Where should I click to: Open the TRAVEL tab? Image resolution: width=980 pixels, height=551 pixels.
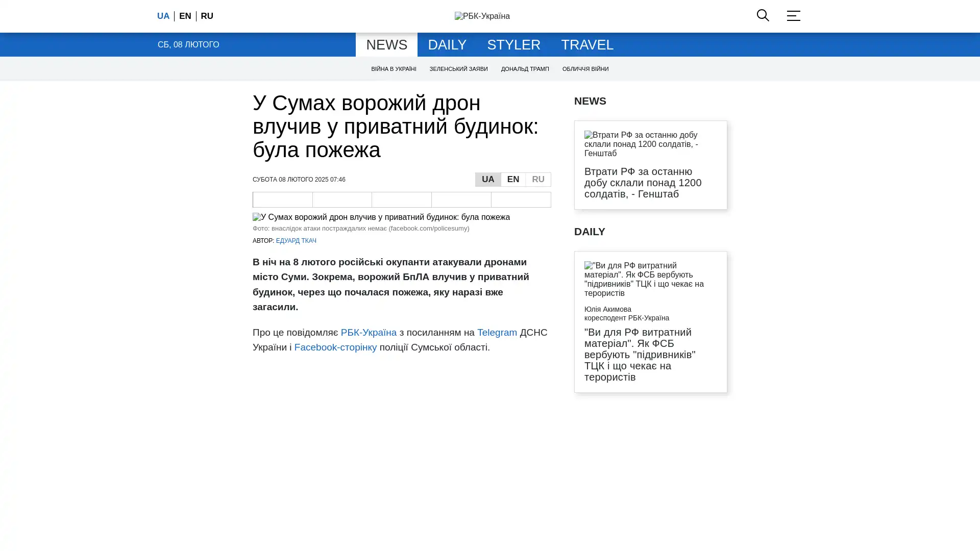[587, 45]
